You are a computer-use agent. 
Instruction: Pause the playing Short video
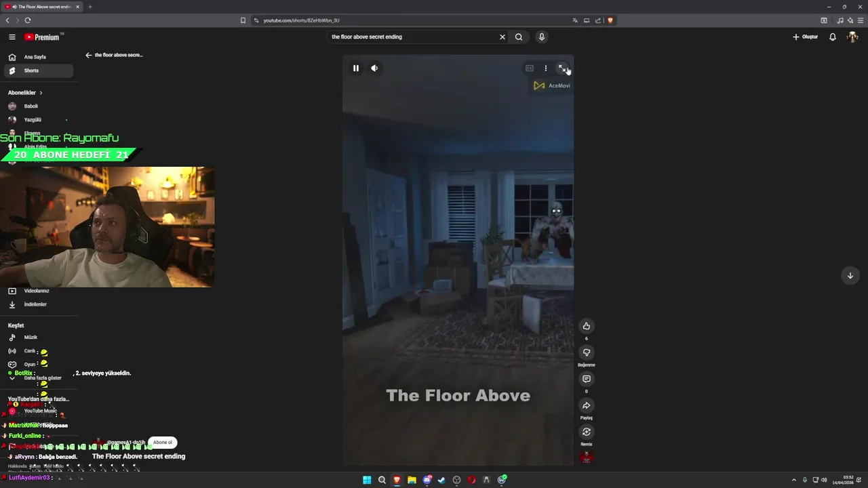click(355, 68)
